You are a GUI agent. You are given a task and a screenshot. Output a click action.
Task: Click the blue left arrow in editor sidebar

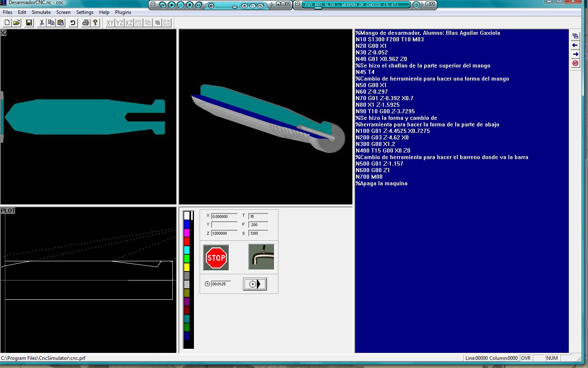575,45
